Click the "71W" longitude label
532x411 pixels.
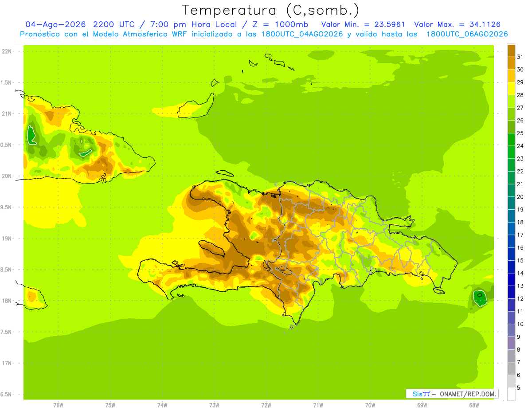pos(318,405)
